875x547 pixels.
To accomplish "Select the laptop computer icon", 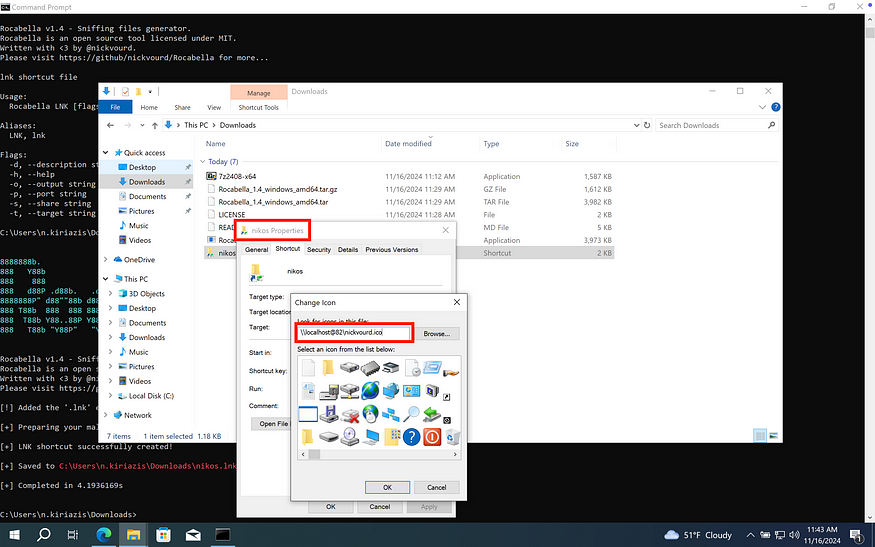I will [371, 436].
